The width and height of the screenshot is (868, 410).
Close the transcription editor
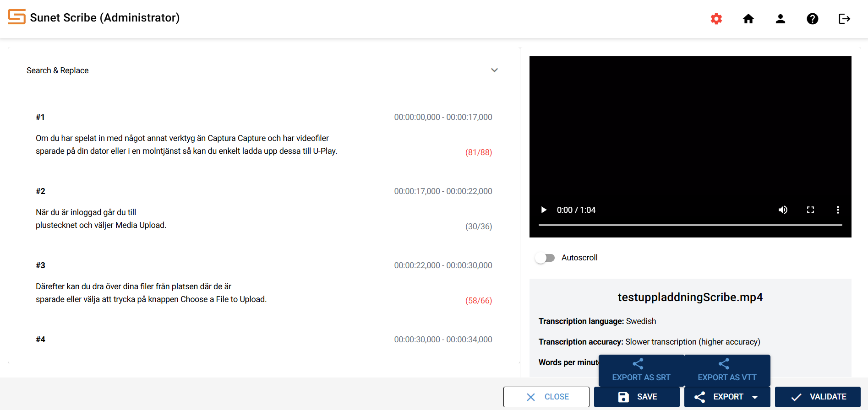click(546, 397)
